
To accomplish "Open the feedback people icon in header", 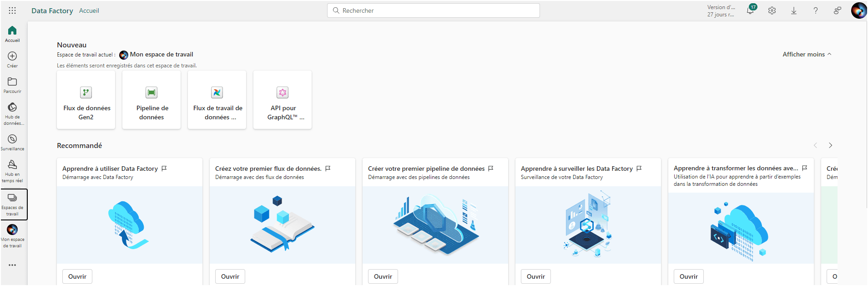I will [838, 10].
